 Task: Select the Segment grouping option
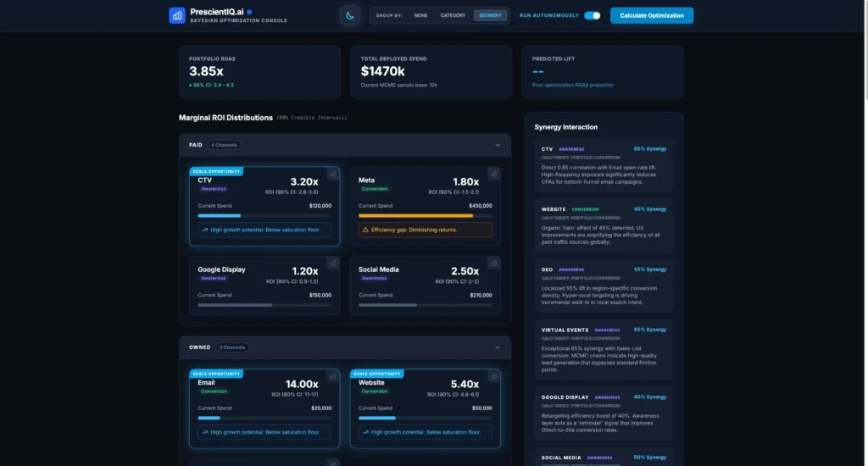click(490, 15)
